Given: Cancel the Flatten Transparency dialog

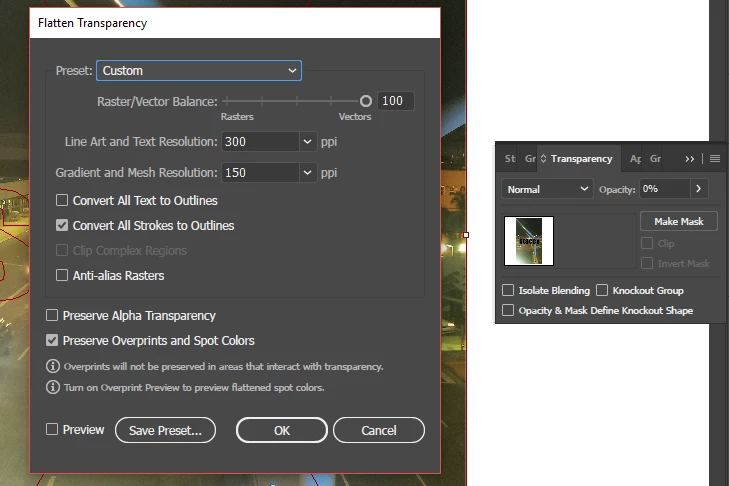Looking at the screenshot, I should tap(379, 430).
